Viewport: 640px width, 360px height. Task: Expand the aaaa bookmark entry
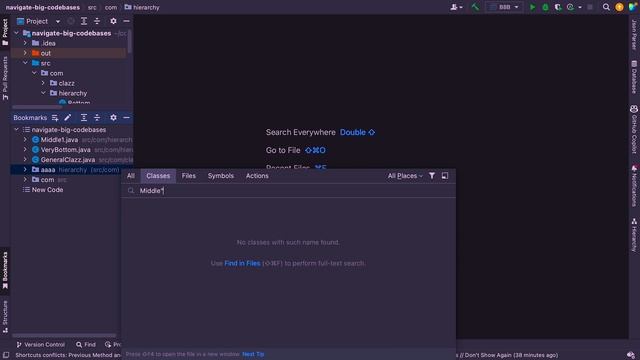tap(25, 169)
